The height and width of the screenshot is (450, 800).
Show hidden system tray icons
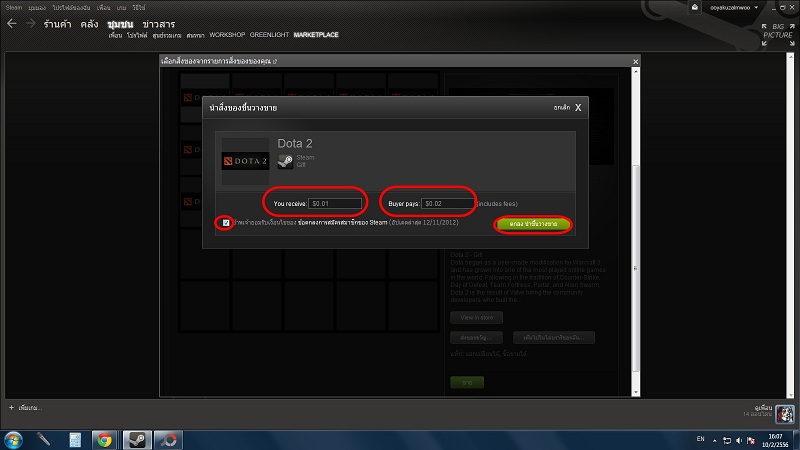tap(715, 440)
